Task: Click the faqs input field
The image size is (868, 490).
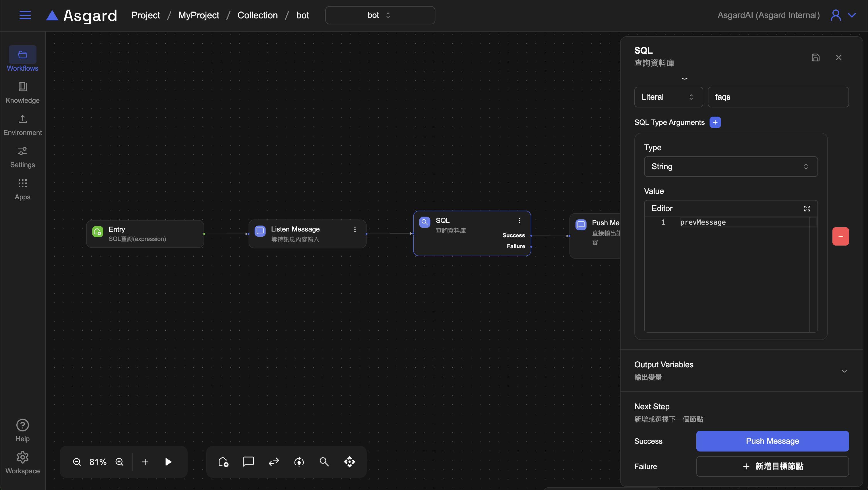Action: (778, 97)
